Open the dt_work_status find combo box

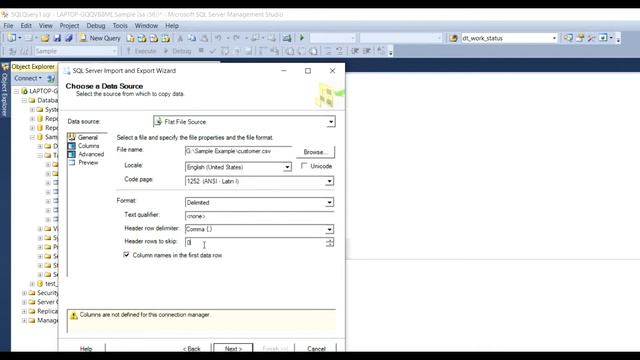click(554, 38)
